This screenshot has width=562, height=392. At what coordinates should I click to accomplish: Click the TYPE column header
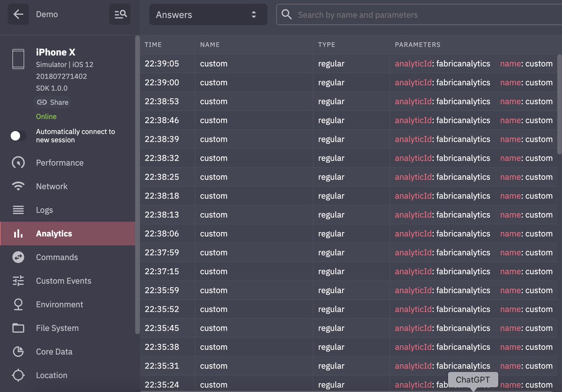pyautogui.click(x=326, y=44)
